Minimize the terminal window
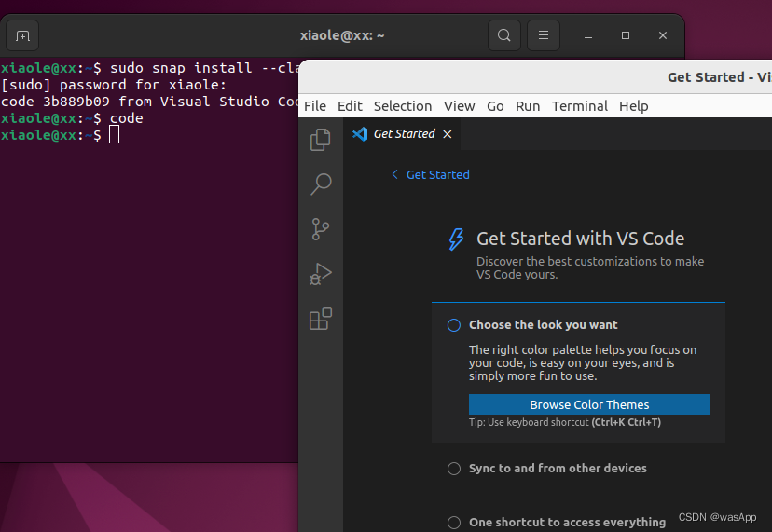Viewport: 772px width, 532px height. point(588,36)
